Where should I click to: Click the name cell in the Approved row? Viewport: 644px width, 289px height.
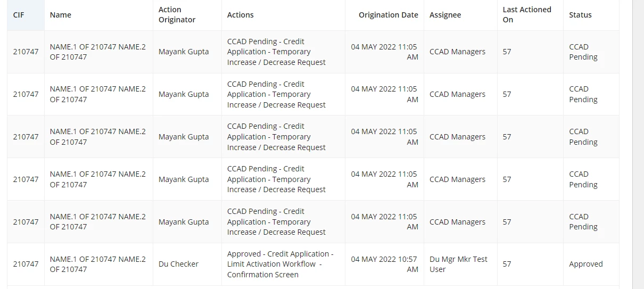coord(98,264)
